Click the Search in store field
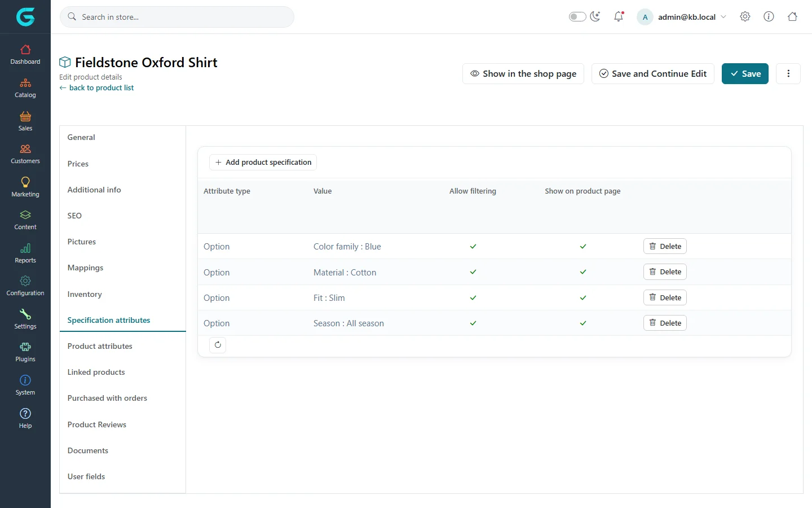812x508 pixels. [177, 17]
